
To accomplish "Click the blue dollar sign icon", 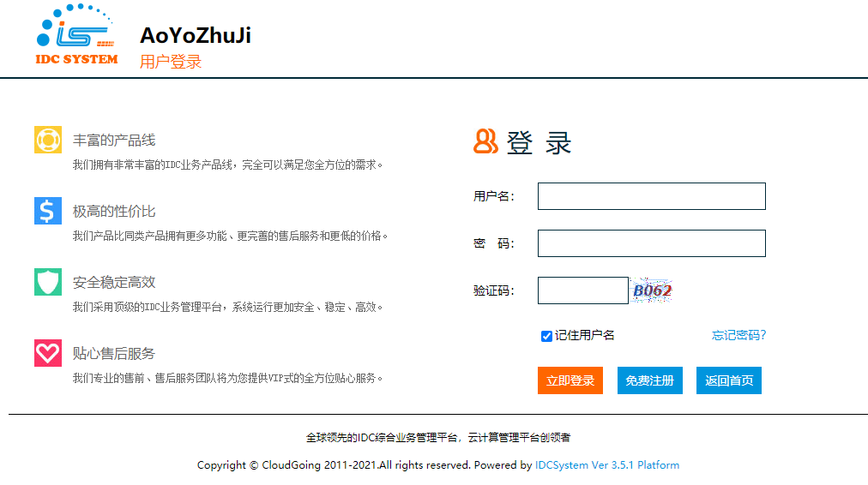I will (48, 211).
